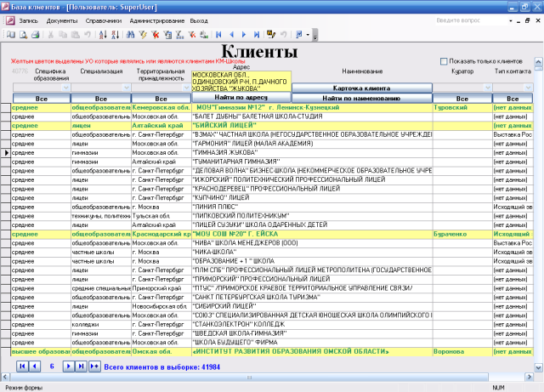Sort ascending with the A-Z icon
Viewport: 544px width, 392px height.
click(x=103, y=34)
